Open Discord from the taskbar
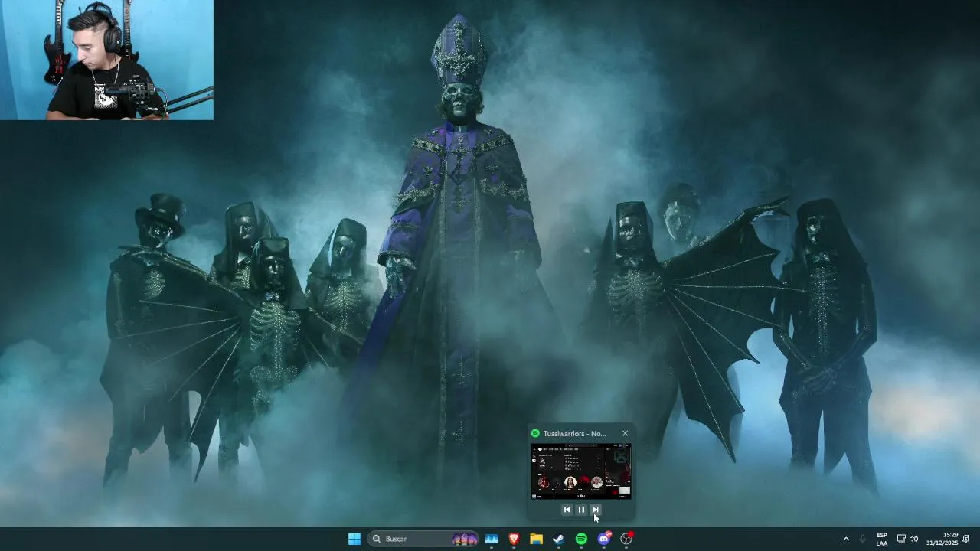The width and height of the screenshot is (980, 551). (604, 539)
